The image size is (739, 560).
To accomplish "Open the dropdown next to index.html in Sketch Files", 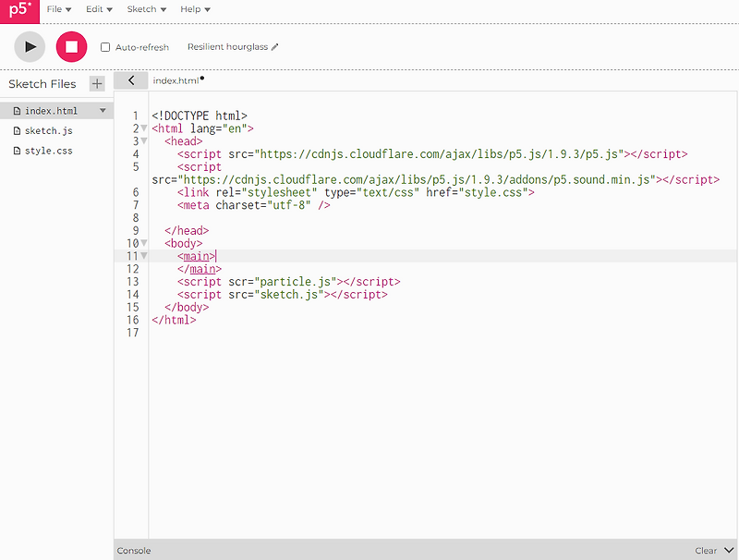I will [103, 110].
